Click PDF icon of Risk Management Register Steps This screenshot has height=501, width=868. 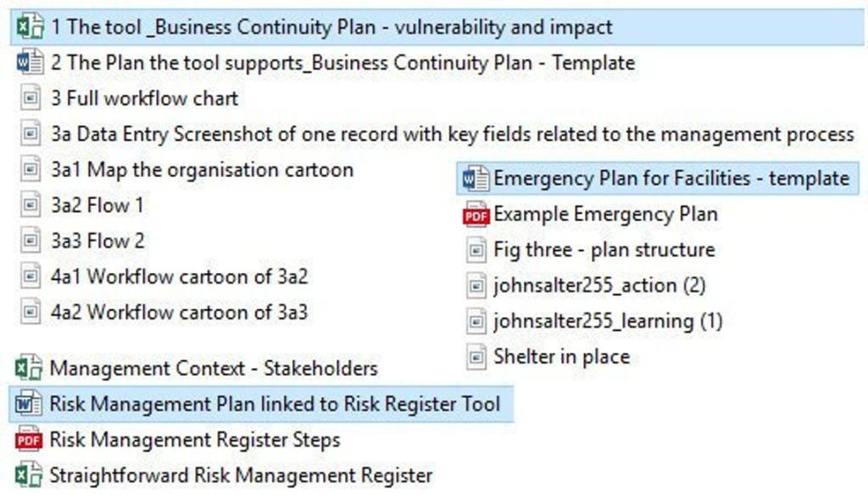pyautogui.click(x=29, y=440)
